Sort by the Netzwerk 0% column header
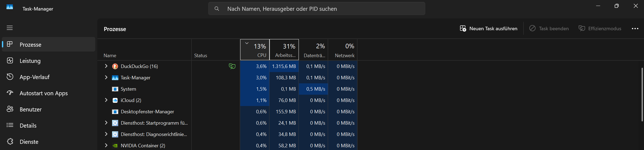 [343, 50]
